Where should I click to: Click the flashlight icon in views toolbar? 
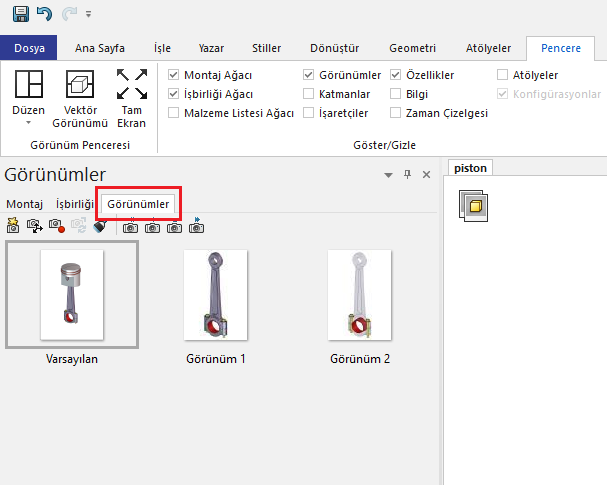(100, 227)
